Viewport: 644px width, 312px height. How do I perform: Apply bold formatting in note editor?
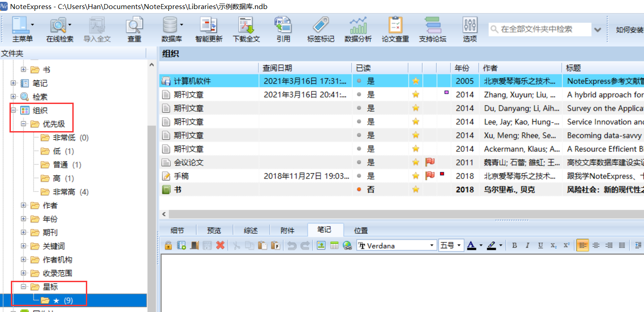pyautogui.click(x=514, y=246)
